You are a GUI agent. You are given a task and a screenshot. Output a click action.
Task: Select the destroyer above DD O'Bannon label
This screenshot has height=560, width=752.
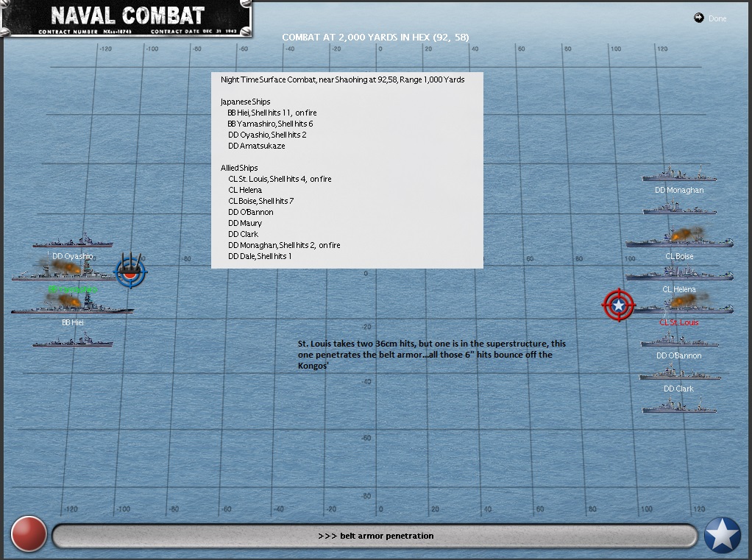679,339
